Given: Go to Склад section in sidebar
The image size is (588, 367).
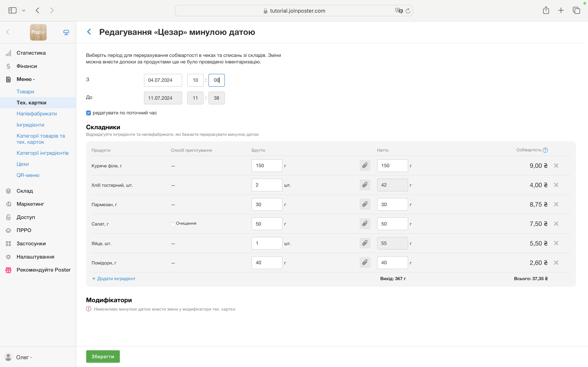Looking at the screenshot, I should (x=24, y=191).
